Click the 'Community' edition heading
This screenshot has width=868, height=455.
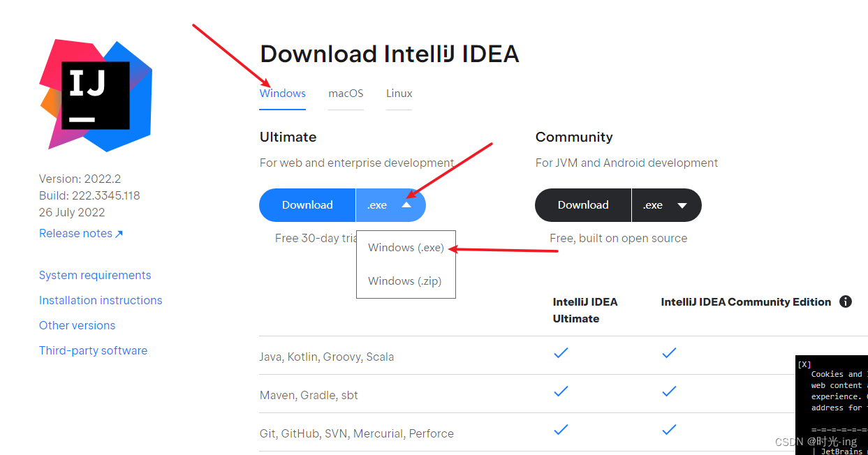[x=574, y=137]
